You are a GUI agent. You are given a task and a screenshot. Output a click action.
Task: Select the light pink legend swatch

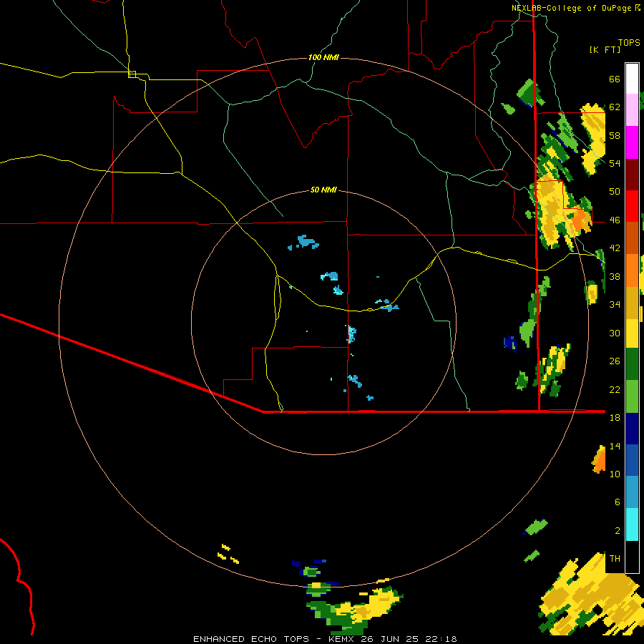coord(632,110)
